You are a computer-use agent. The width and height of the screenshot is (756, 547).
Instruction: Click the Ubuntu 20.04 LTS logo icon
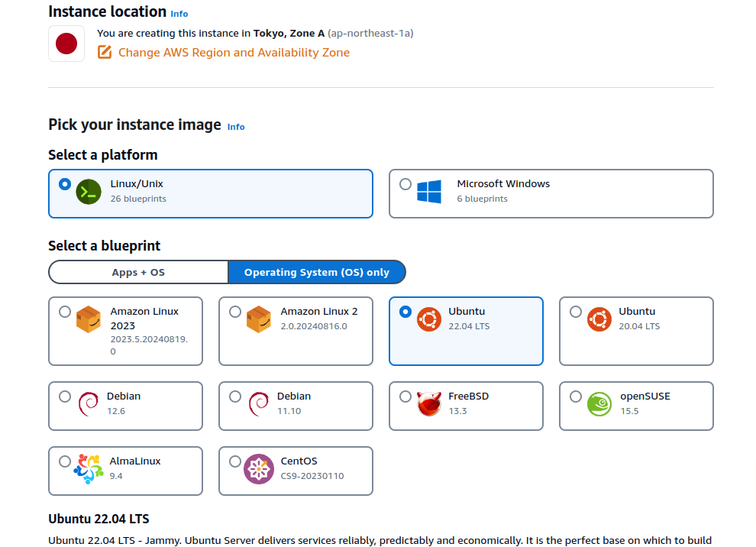[x=599, y=319]
